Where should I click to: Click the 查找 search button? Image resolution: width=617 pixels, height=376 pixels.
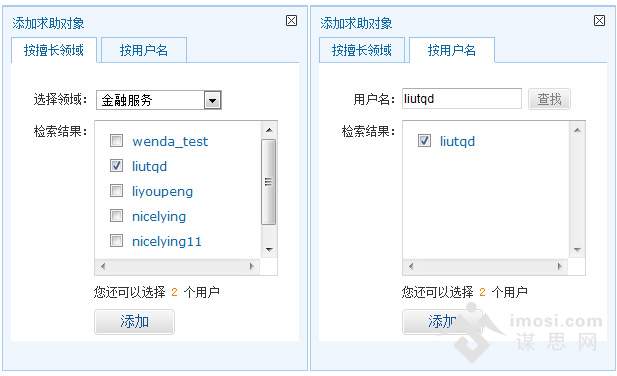tap(549, 99)
